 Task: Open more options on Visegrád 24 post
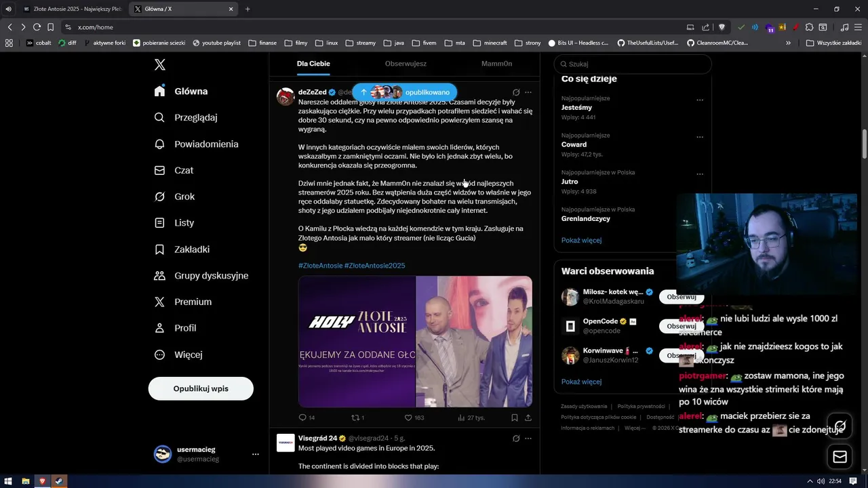click(x=528, y=439)
